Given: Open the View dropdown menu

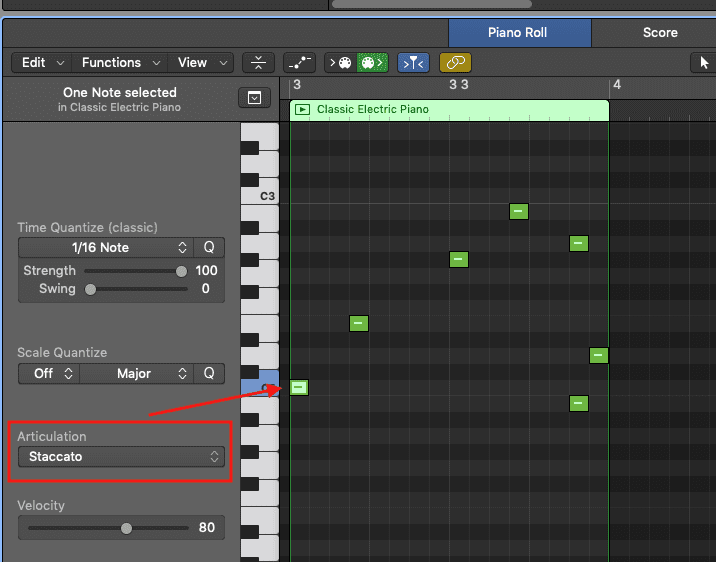Looking at the screenshot, I should 201,62.
